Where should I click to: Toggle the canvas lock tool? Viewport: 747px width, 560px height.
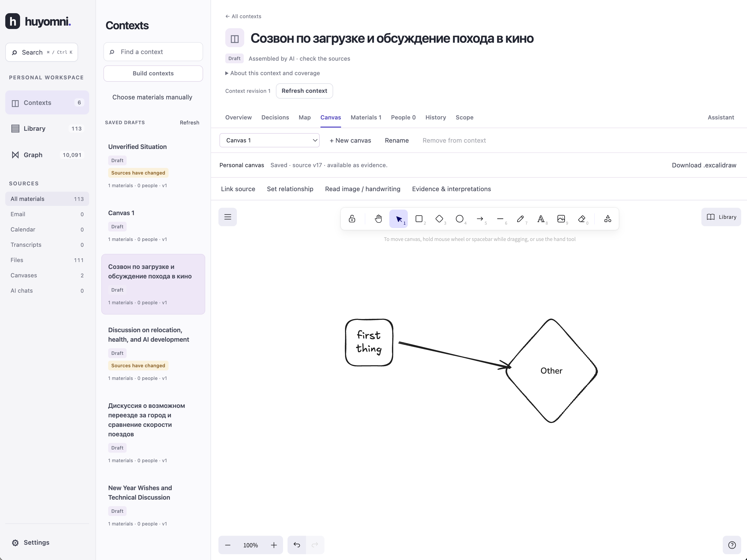coord(352,219)
